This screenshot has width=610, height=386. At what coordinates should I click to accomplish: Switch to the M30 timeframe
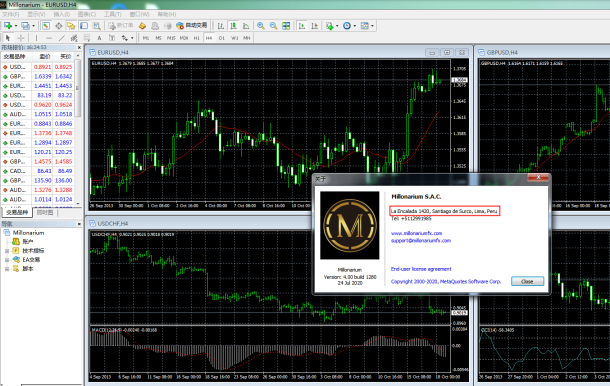point(184,38)
